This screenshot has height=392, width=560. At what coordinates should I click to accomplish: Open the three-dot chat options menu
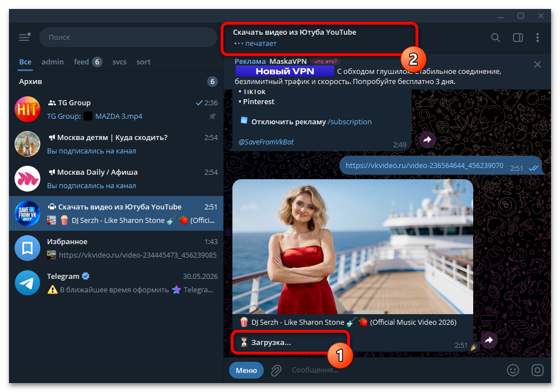tap(538, 38)
